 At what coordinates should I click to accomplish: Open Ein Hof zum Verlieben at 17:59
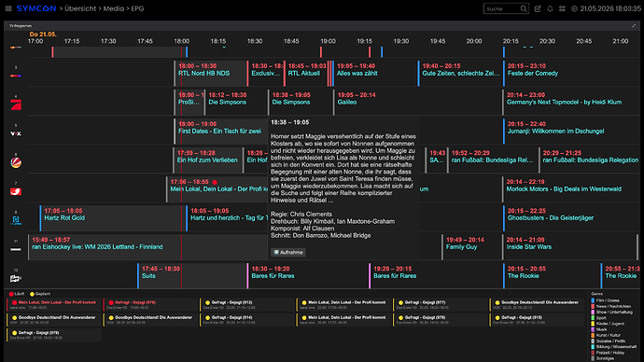pyautogui.click(x=208, y=160)
